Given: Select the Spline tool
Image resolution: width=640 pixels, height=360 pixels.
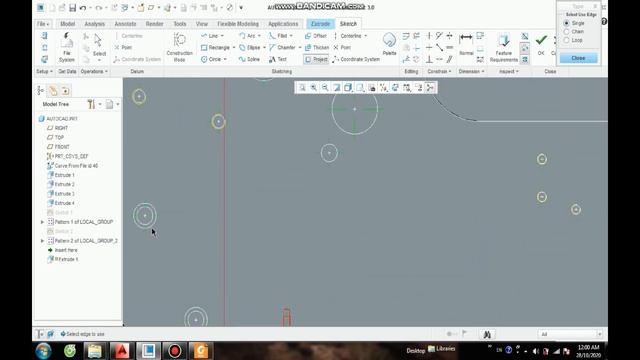Looking at the screenshot, I should (249, 59).
